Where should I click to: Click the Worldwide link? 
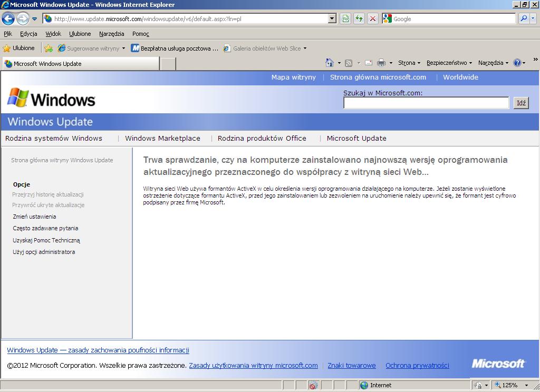460,77
